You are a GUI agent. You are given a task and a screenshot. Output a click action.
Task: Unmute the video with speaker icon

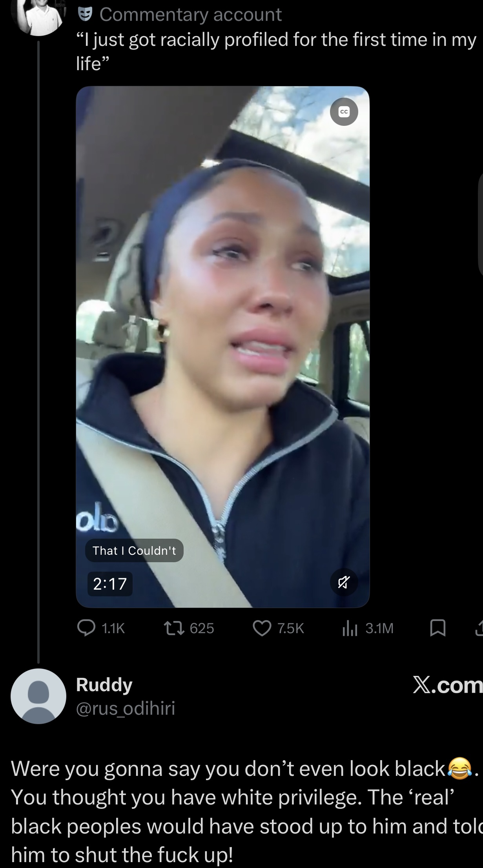pyautogui.click(x=344, y=584)
